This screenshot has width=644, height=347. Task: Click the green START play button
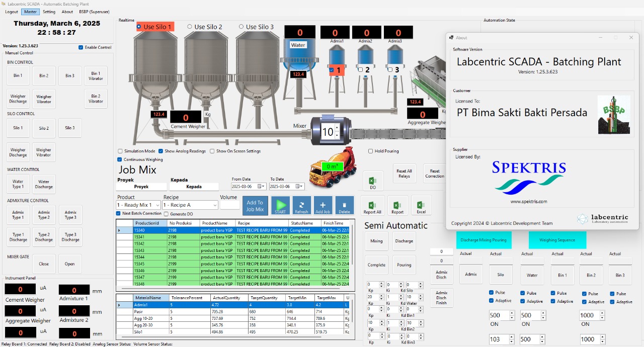click(x=281, y=205)
